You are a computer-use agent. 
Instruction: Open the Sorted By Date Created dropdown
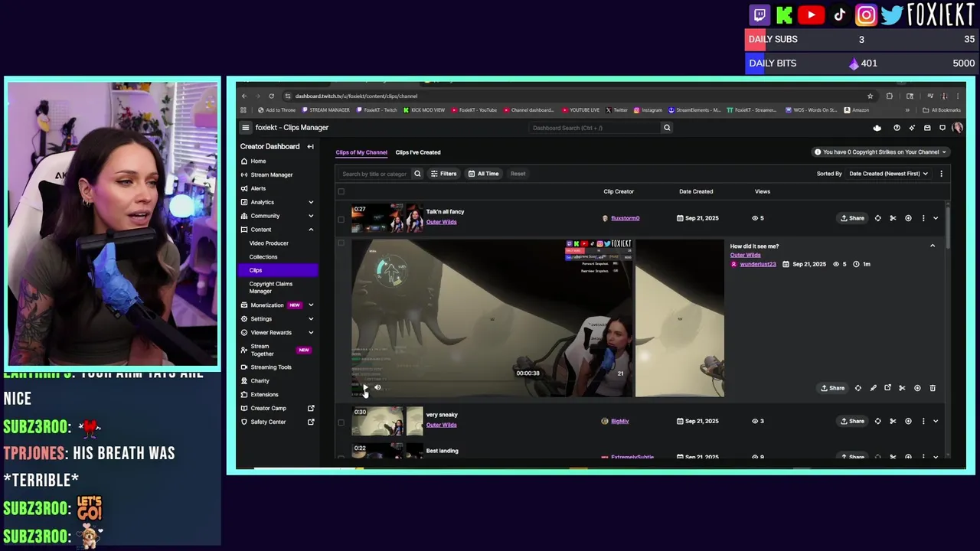(x=888, y=174)
